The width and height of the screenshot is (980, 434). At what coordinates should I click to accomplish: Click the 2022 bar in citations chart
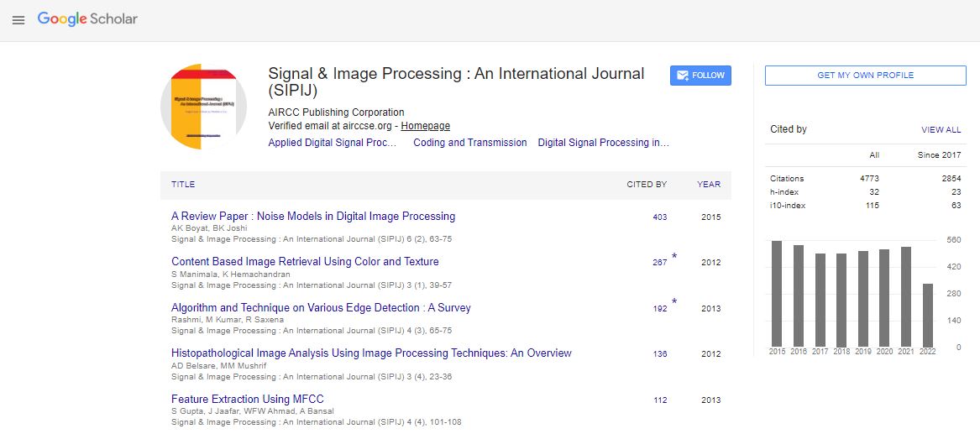(x=927, y=316)
